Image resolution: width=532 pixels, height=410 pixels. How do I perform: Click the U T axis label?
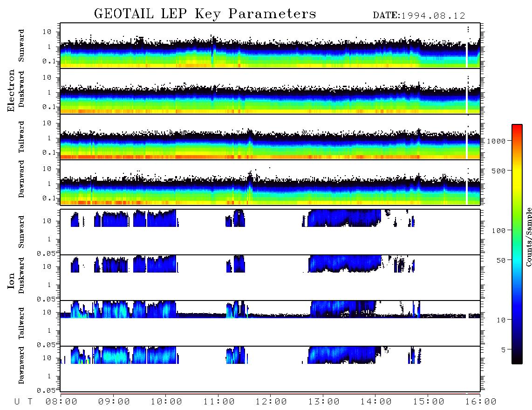23,402
